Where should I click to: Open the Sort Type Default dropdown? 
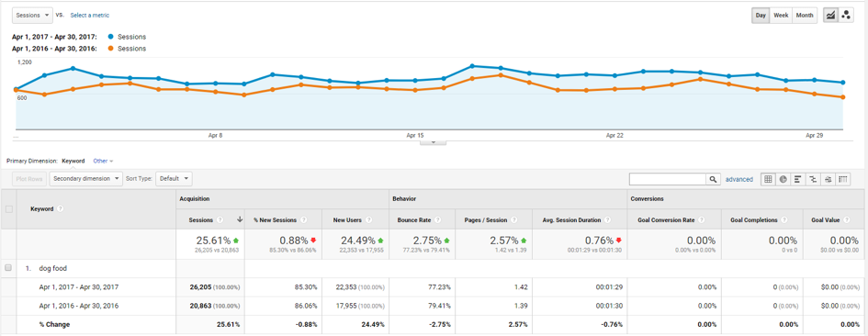[x=174, y=179]
